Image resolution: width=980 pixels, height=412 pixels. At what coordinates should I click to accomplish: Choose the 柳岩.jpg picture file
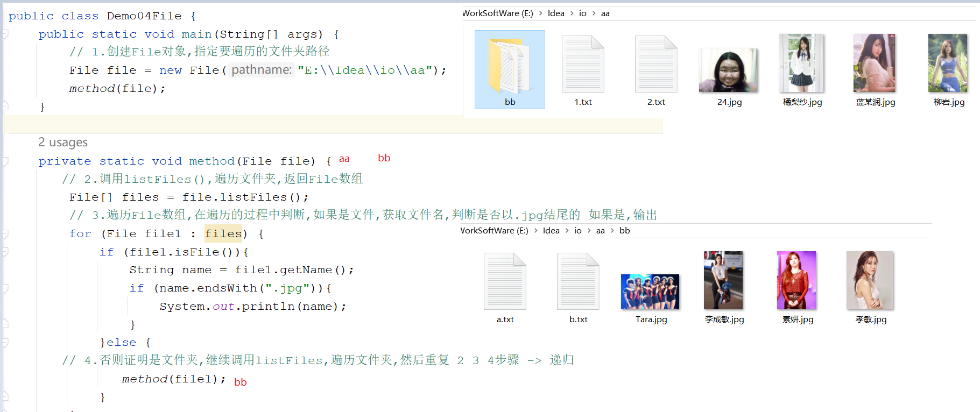(948, 63)
